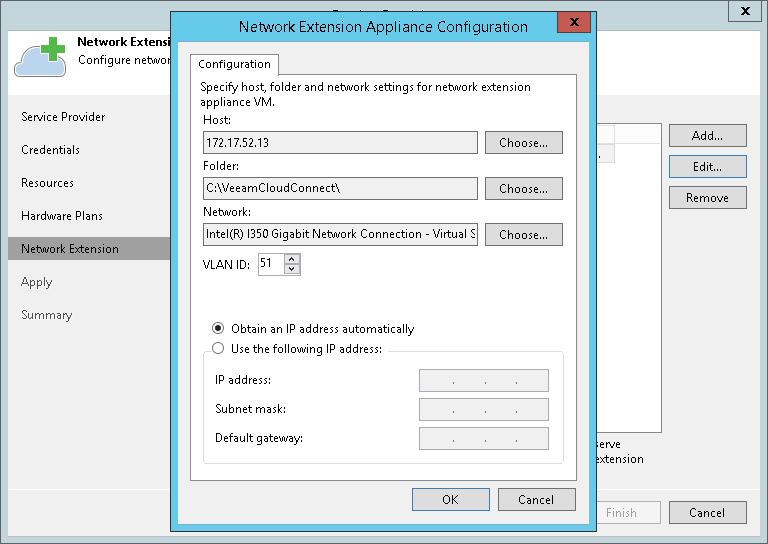The image size is (768, 544).
Task: Click the Default gateway: label
Action: (x=259, y=438)
